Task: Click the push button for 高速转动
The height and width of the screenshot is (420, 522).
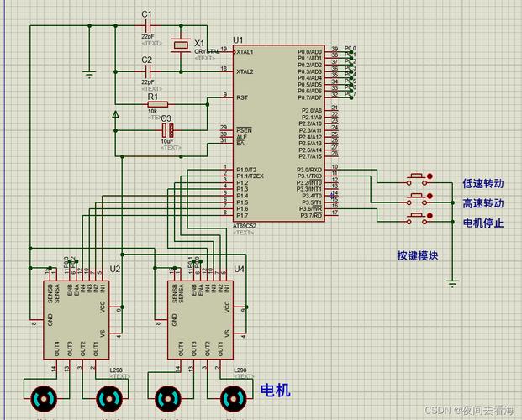Action: coord(417,199)
